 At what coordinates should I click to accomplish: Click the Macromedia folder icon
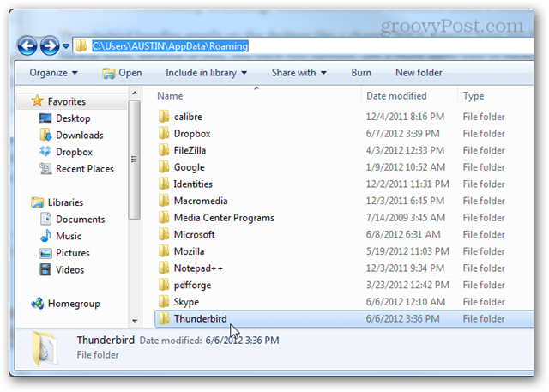(x=164, y=200)
